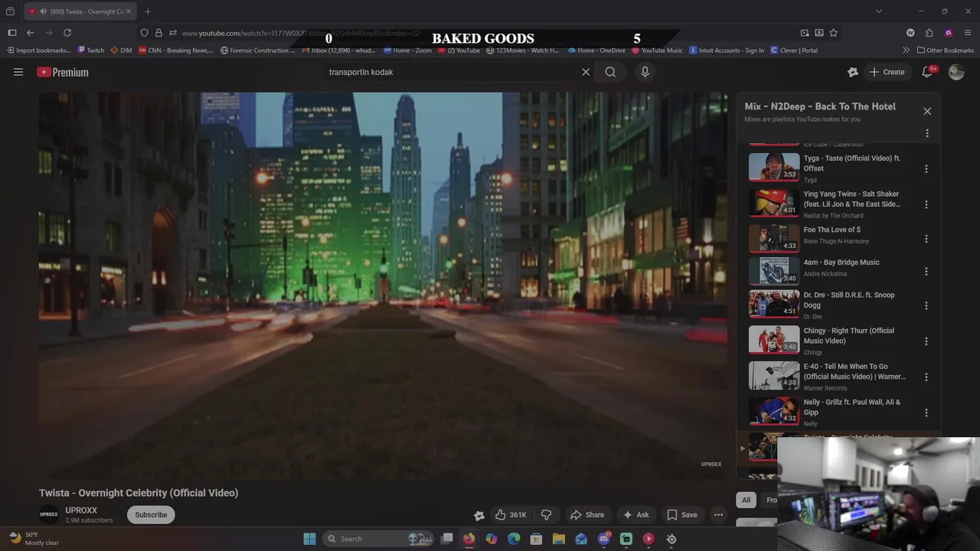Open YouTube notifications bell
Screen dimensions: 980x551
(927, 72)
